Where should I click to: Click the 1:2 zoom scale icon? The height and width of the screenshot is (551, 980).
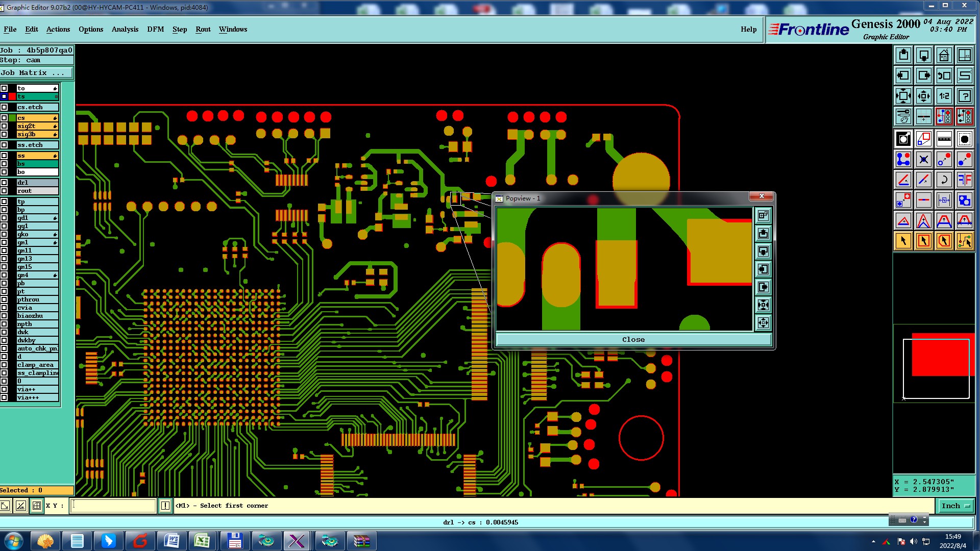pyautogui.click(x=944, y=96)
